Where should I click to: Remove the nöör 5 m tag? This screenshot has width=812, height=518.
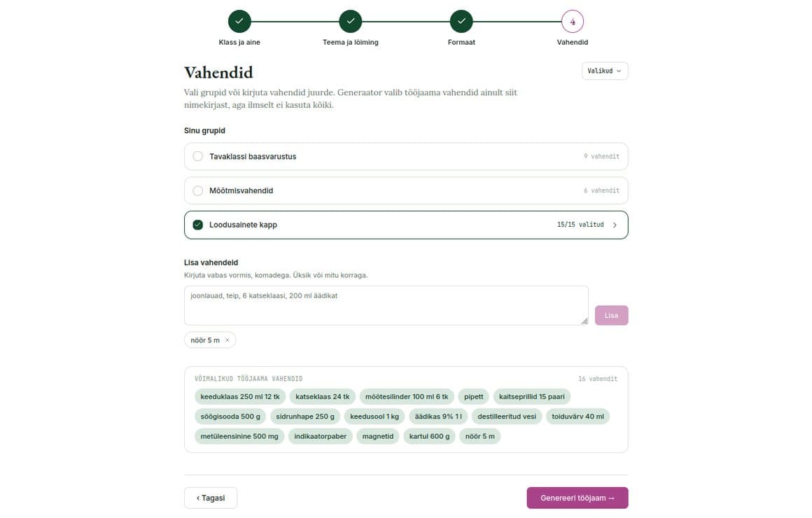pyautogui.click(x=227, y=340)
